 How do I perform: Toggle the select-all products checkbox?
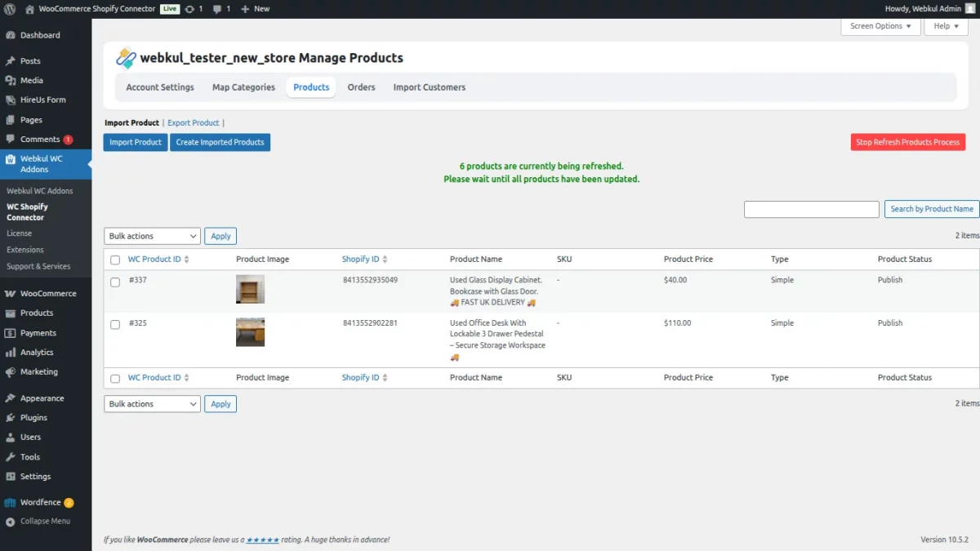pos(114,259)
